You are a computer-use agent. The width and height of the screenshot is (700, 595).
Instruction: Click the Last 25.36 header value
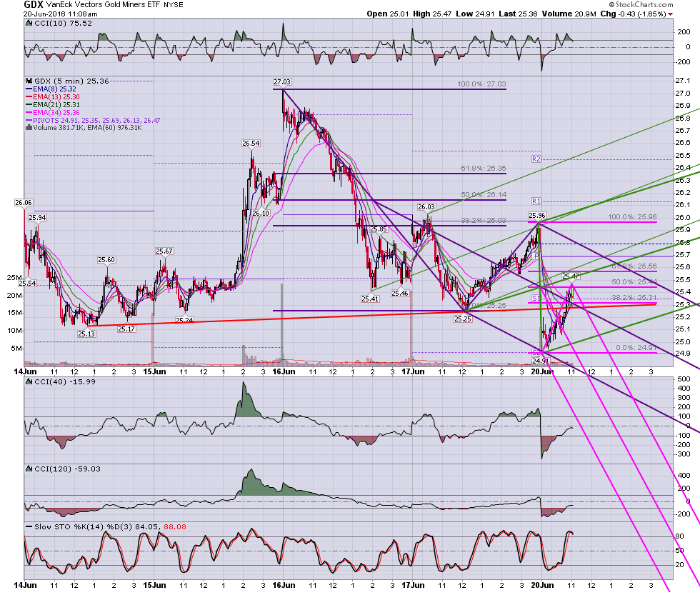click(x=518, y=14)
